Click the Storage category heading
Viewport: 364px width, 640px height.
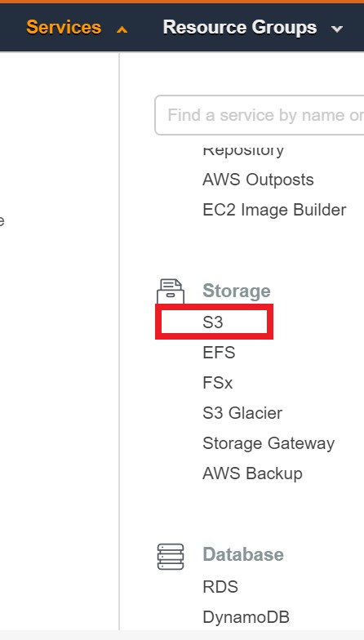pos(237,291)
